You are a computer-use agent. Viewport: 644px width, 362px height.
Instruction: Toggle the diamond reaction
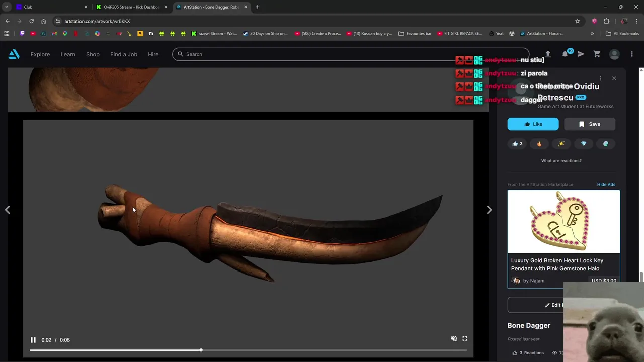point(584,144)
